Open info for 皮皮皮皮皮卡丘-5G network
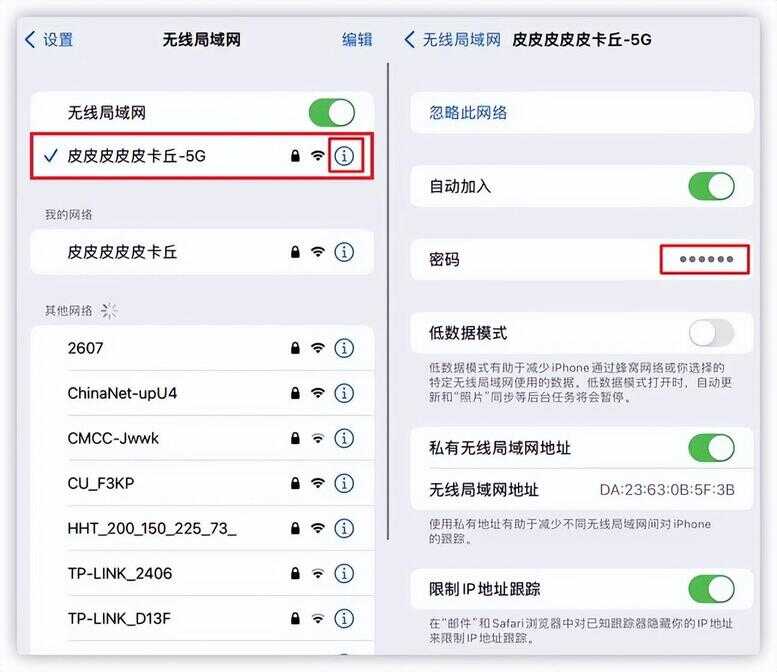 pos(344,156)
